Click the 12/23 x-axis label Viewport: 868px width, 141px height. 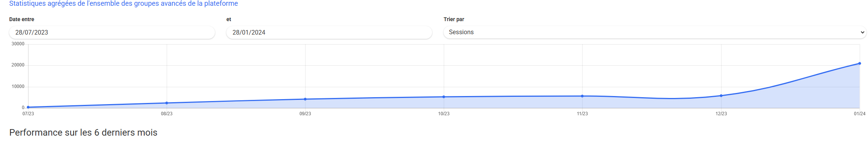(721, 114)
